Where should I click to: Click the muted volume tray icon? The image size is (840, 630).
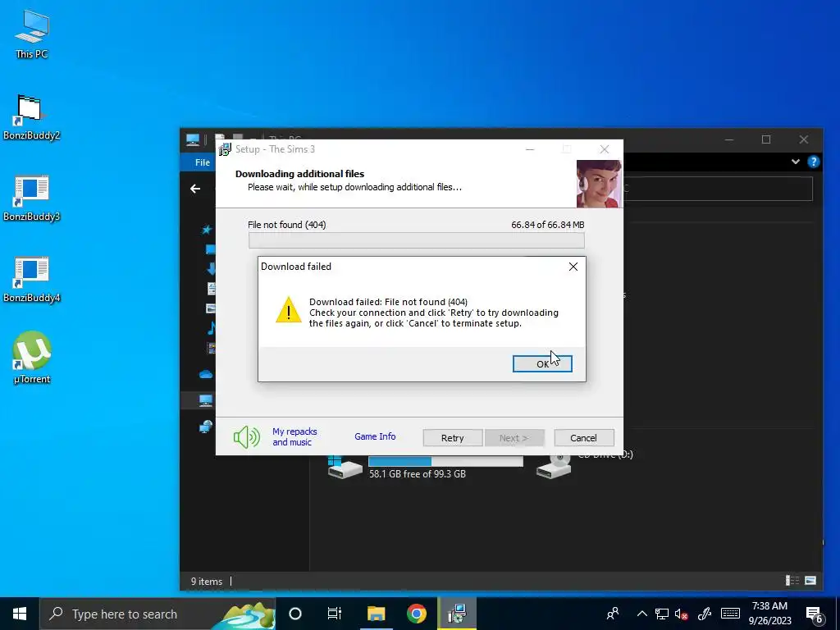[x=681, y=614]
